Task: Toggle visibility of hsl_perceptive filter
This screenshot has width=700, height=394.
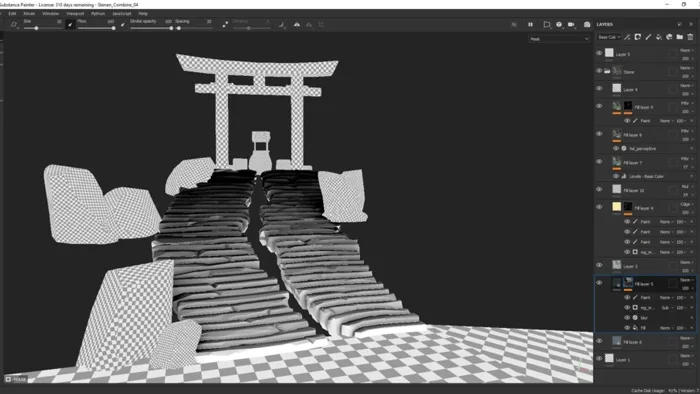Action: (616, 149)
